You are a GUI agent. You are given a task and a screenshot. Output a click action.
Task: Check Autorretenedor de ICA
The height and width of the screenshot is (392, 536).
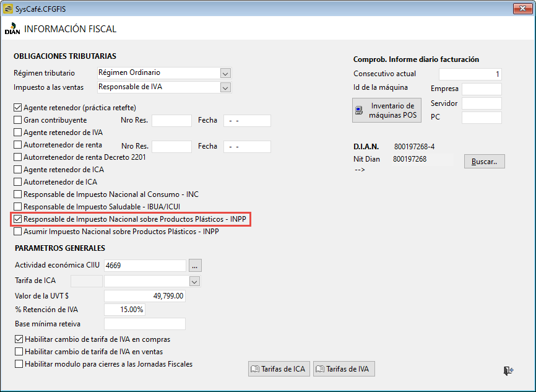click(17, 182)
